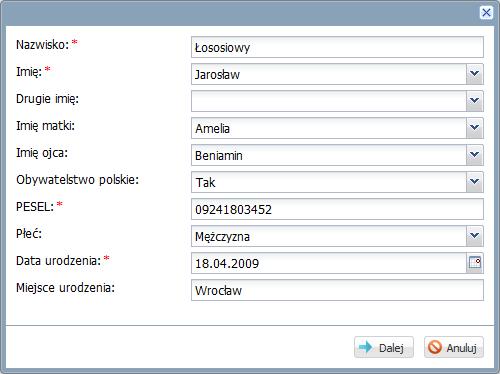Screen dimensions: 500x374
Task: Open the Imię ojca dropdown arrow
Action: click(x=475, y=155)
